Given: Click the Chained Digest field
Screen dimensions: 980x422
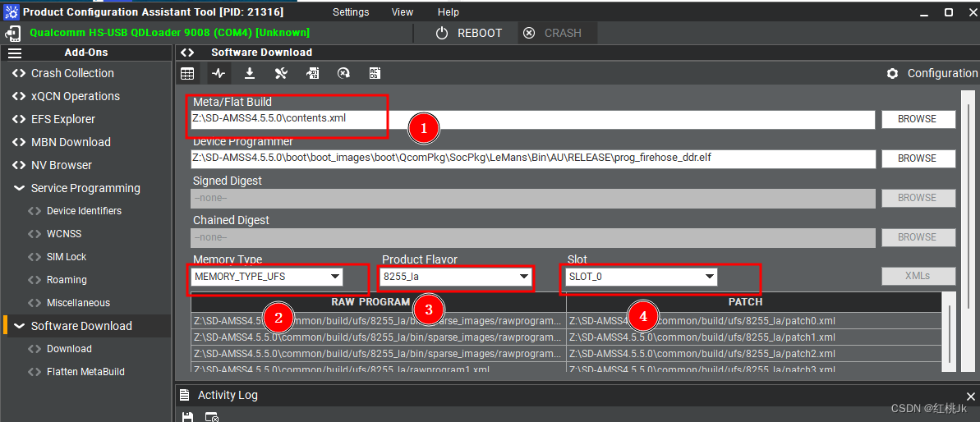Looking at the screenshot, I should tap(532, 237).
